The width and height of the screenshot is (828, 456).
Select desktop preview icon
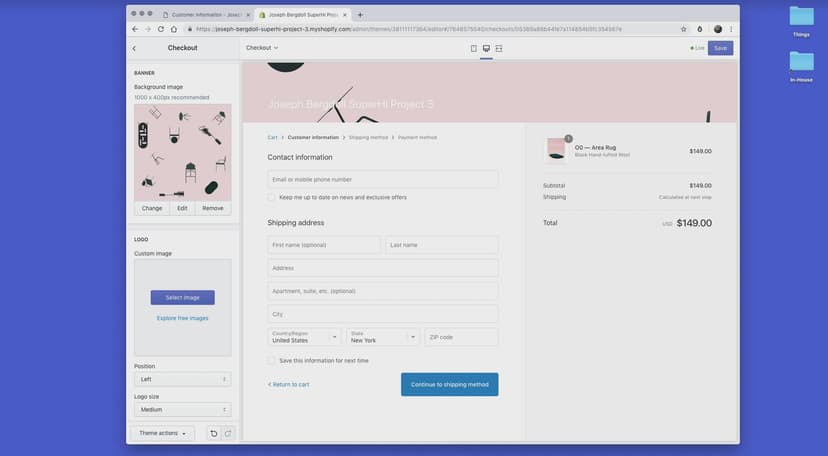486,48
